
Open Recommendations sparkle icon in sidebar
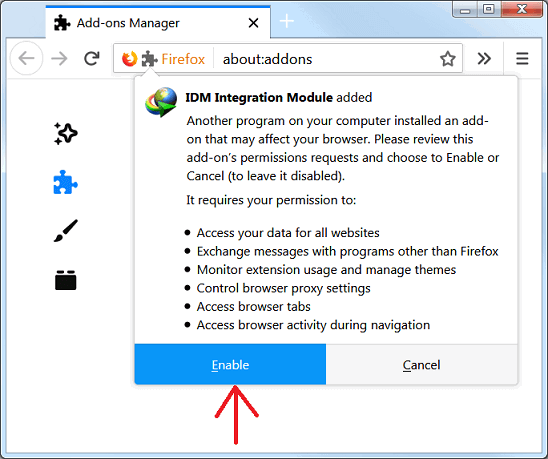coord(66,134)
